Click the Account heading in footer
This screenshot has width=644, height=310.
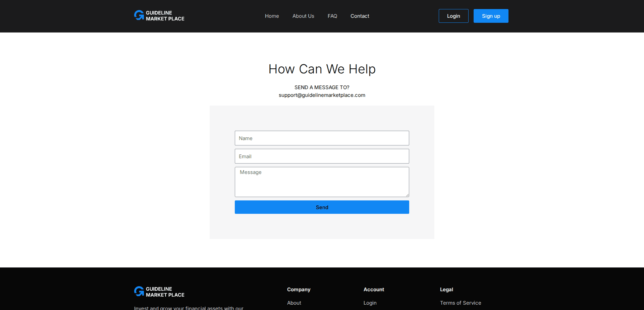coord(374,290)
